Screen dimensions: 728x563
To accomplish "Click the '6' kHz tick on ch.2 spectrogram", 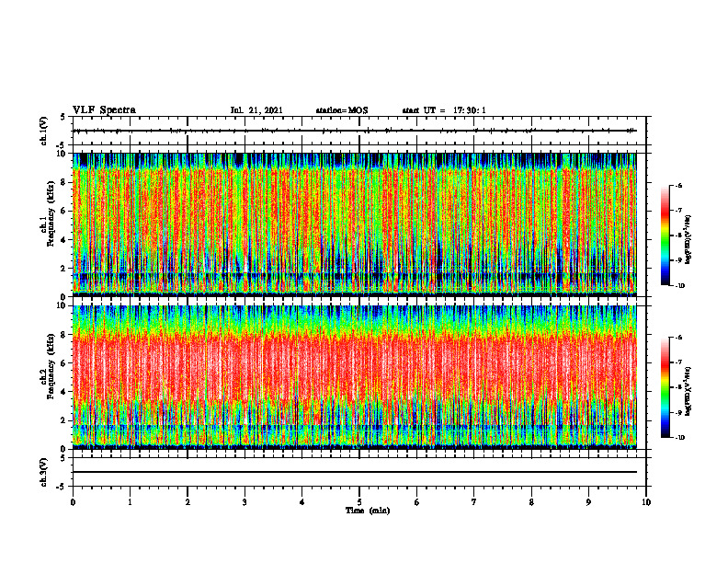I will coord(64,363).
